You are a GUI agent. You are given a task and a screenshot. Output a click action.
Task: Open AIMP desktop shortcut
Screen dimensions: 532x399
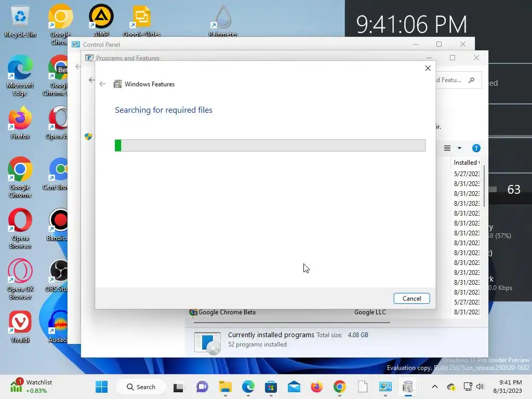coord(101,21)
